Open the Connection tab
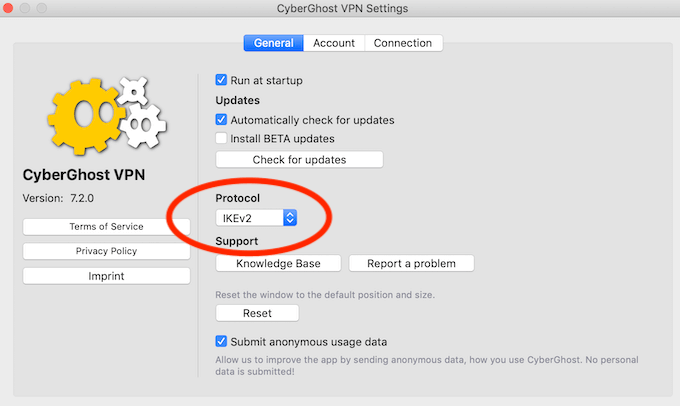The image size is (680, 406). tap(403, 43)
